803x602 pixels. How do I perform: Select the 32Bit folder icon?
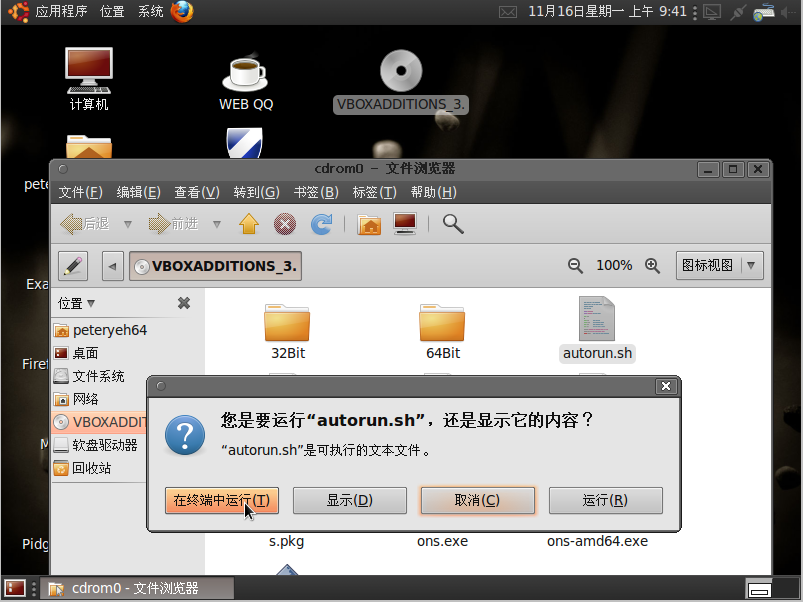pyautogui.click(x=287, y=322)
